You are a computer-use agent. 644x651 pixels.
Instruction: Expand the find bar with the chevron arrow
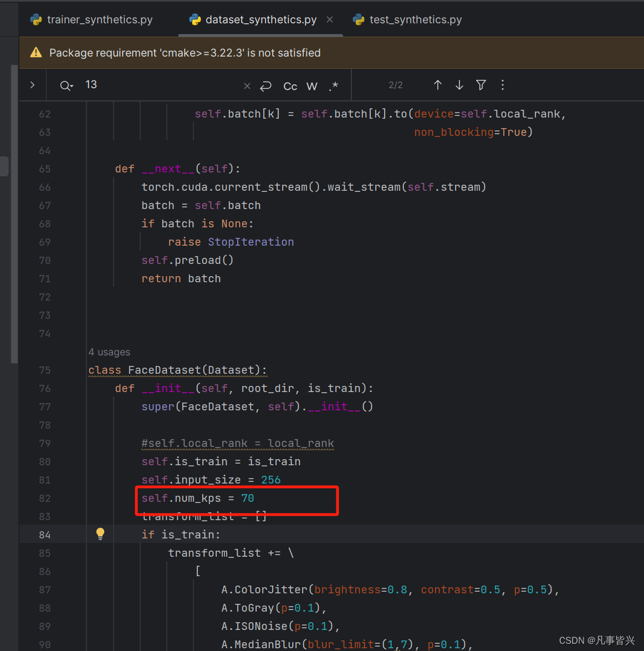[x=32, y=85]
